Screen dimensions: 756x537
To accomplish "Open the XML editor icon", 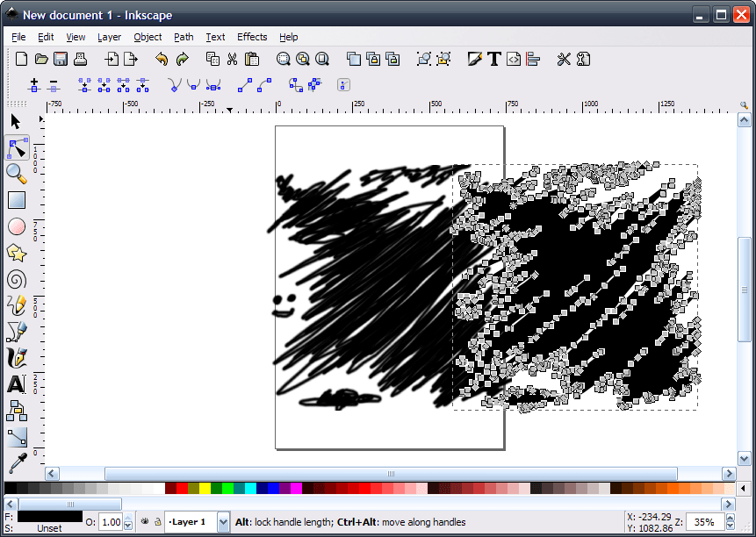I will pos(514,60).
